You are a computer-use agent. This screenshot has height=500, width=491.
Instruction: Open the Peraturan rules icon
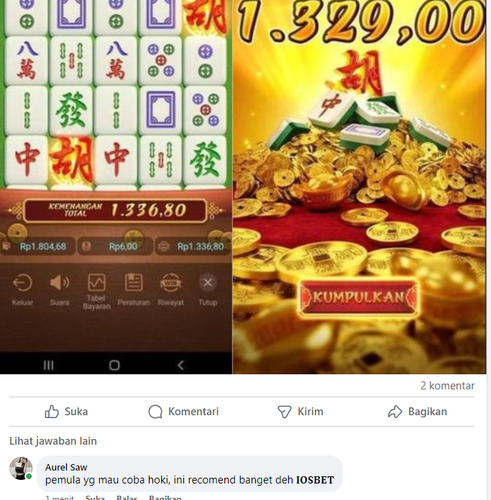(133, 289)
